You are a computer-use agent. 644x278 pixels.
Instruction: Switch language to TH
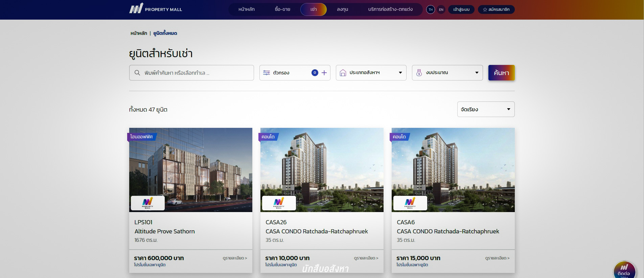(x=430, y=9)
